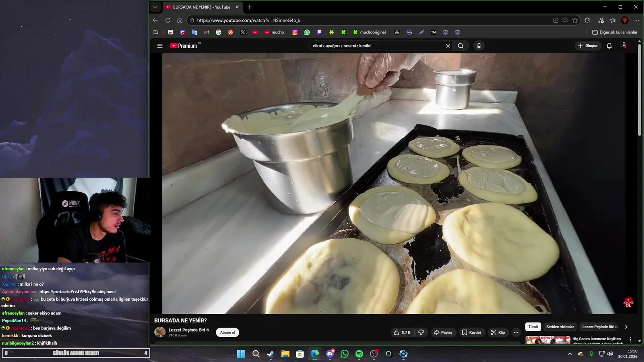The height and width of the screenshot is (362, 644).
Task: Open YouTube notifications bell
Action: click(x=609, y=46)
